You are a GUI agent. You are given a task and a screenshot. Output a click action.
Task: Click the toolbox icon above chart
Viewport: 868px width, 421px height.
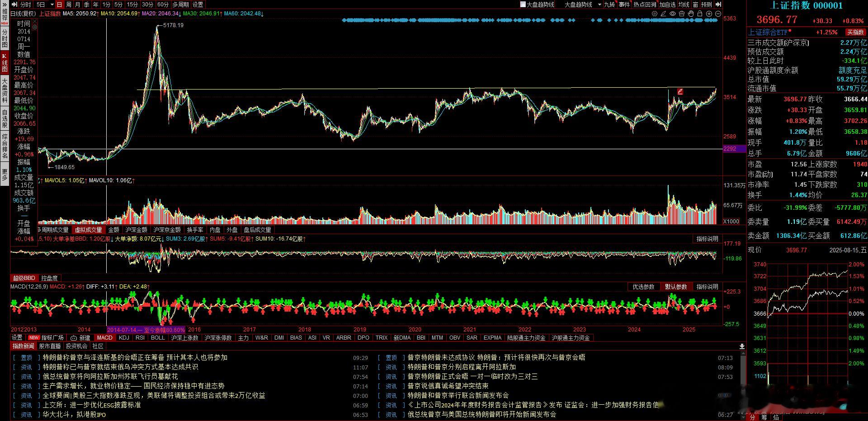tap(682, 14)
